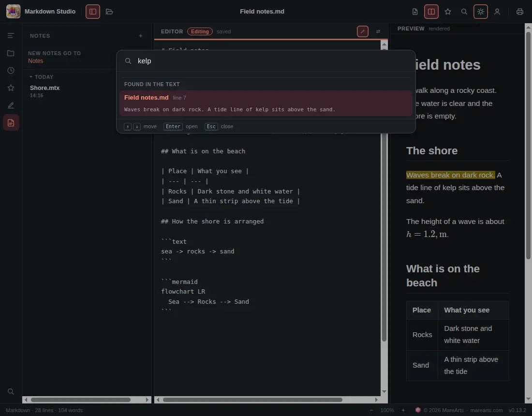Screen dimensions: 532x416
Task: Click the highlighted 'Waves break on dark rock.' text
Action: [451, 175]
